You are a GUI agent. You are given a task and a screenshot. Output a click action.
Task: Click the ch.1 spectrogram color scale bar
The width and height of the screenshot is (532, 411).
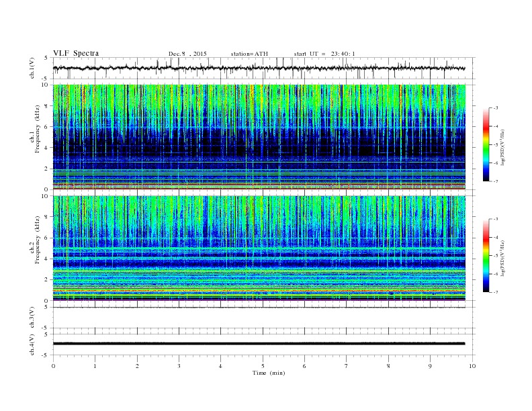click(486, 144)
